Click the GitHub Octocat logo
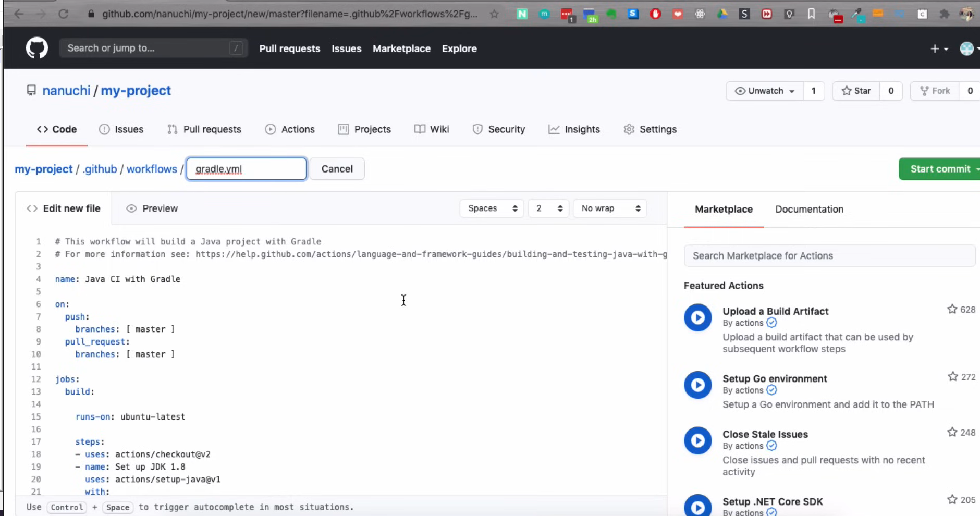This screenshot has height=516, width=980. (x=37, y=48)
